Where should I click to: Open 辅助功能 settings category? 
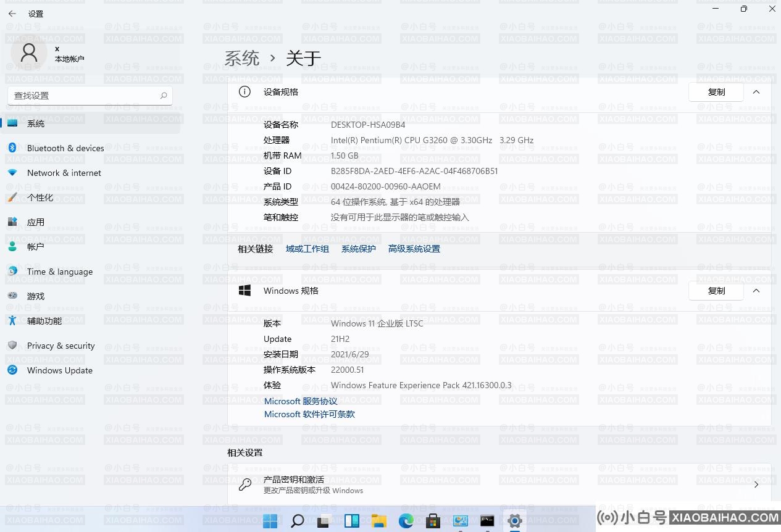pyautogui.click(x=91, y=321)
